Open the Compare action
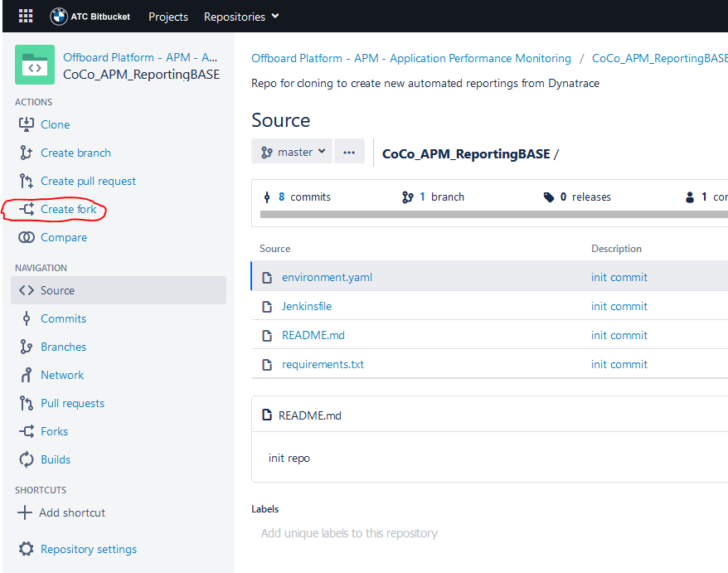728x573 pixels. click(65, 237)
